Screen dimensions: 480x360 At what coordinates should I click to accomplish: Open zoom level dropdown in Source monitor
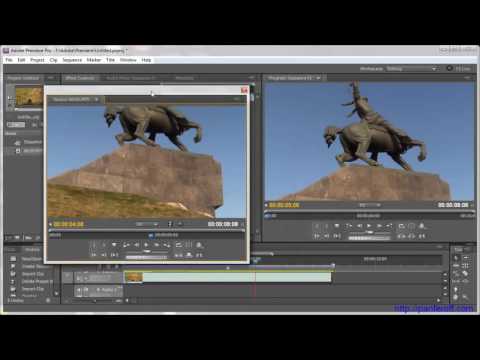tap(147, 224)
